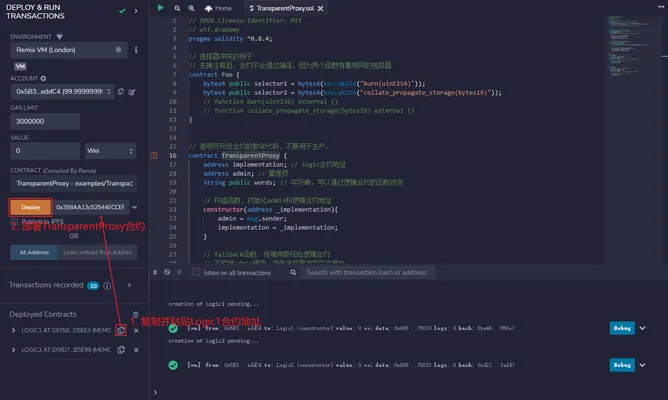Image resolution: width=668 pixels, height=400 pixels.
Task: Click Debug for the Logic1 transaction
Action: [622, 328]
